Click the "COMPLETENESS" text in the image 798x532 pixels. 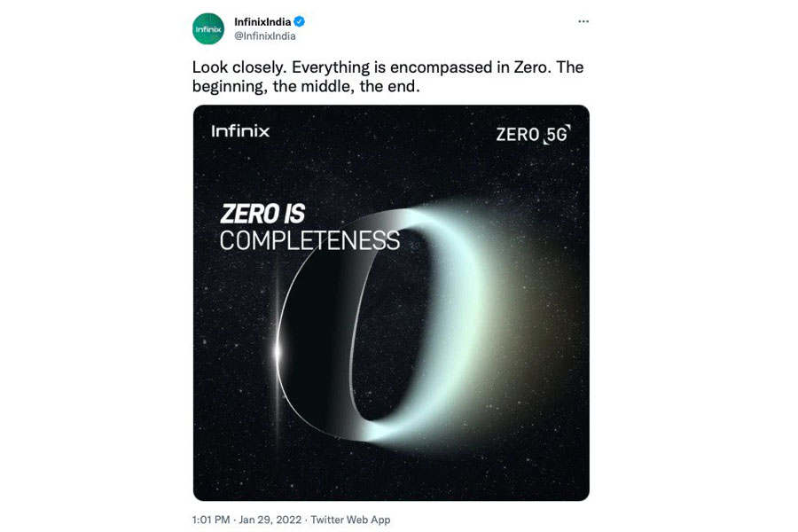click(x=309, y=240)
